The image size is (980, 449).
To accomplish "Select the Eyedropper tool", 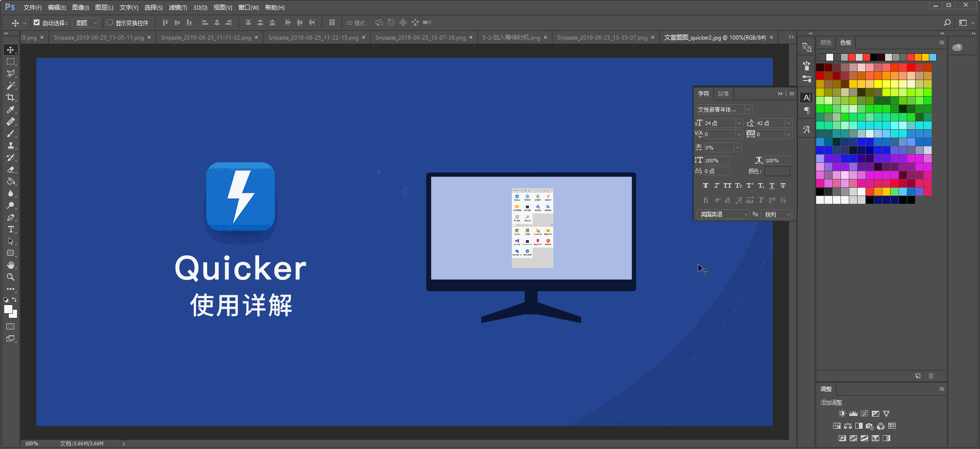I will (11, 109).
